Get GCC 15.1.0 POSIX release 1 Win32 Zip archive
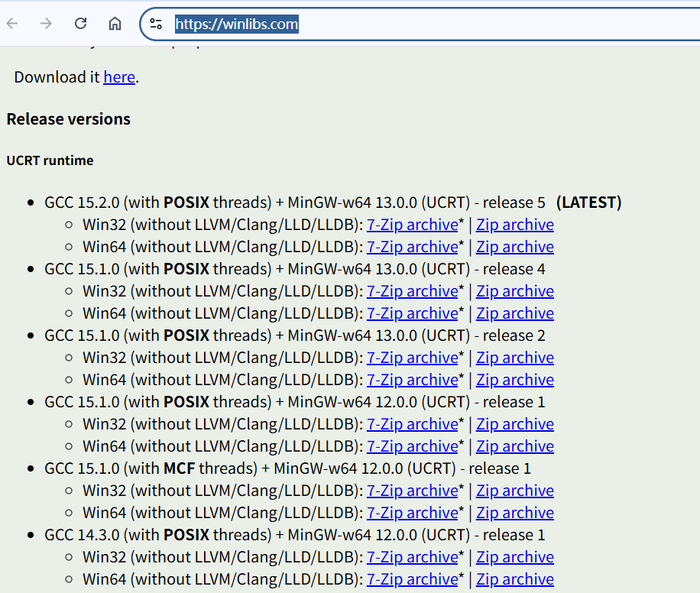 click(x=514, y=424)
